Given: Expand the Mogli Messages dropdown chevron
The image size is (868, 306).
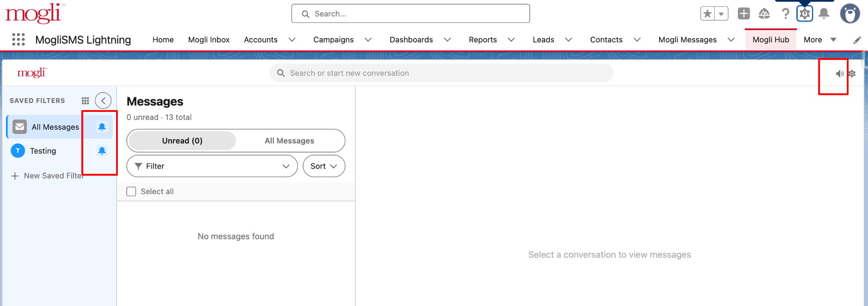Looking at the screenshot, I should 731,40.
